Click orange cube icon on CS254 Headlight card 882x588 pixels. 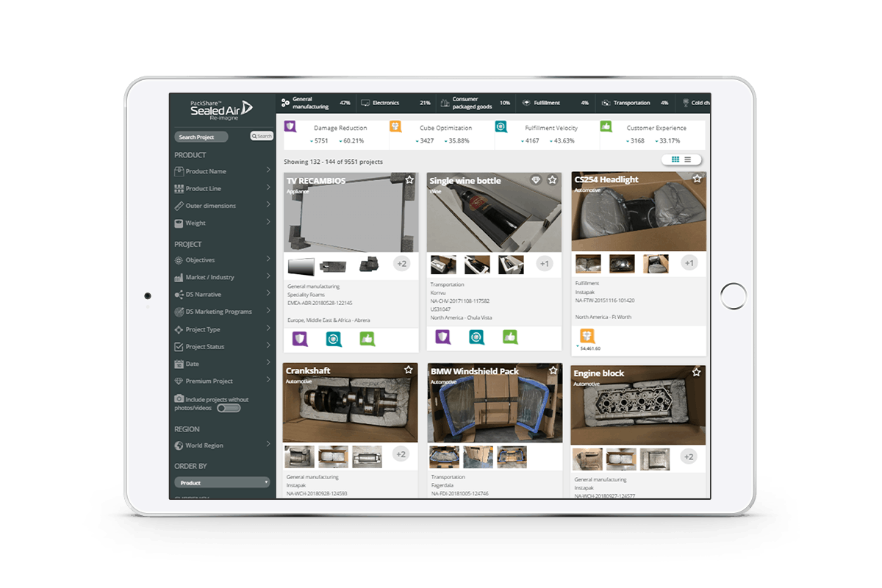[x=587, y=335]
